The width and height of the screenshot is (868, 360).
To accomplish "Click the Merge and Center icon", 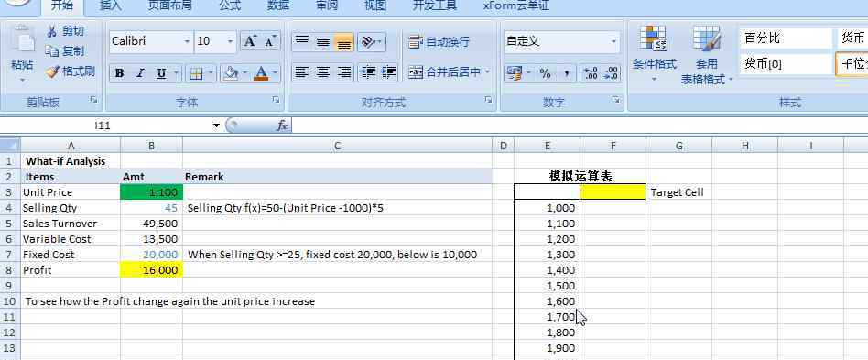I will coord(415,72).
